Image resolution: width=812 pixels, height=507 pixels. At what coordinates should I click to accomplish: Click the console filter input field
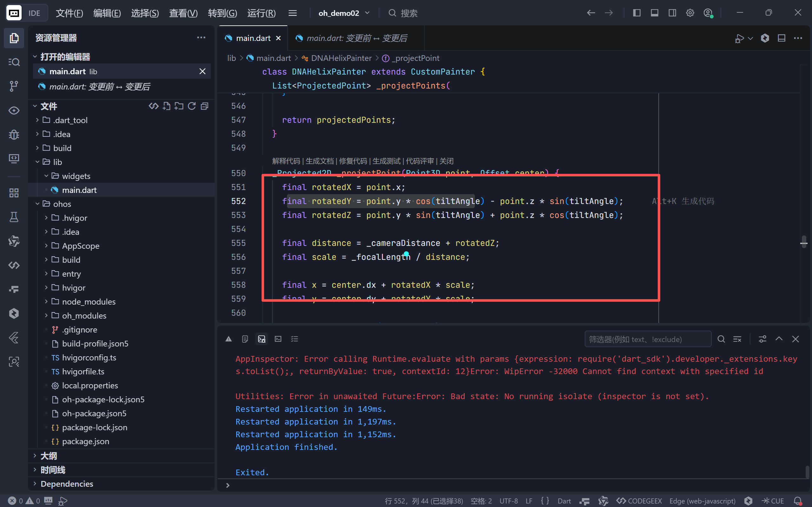click(647, 339)
